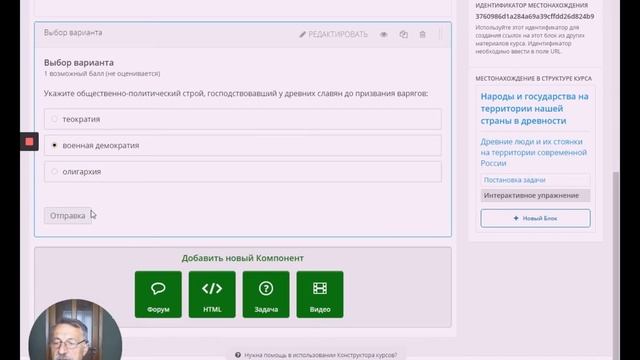The height and width of the screenshot is (360, 640).
Task: Stop recording with the red square button
Action: tap(29, 142)
